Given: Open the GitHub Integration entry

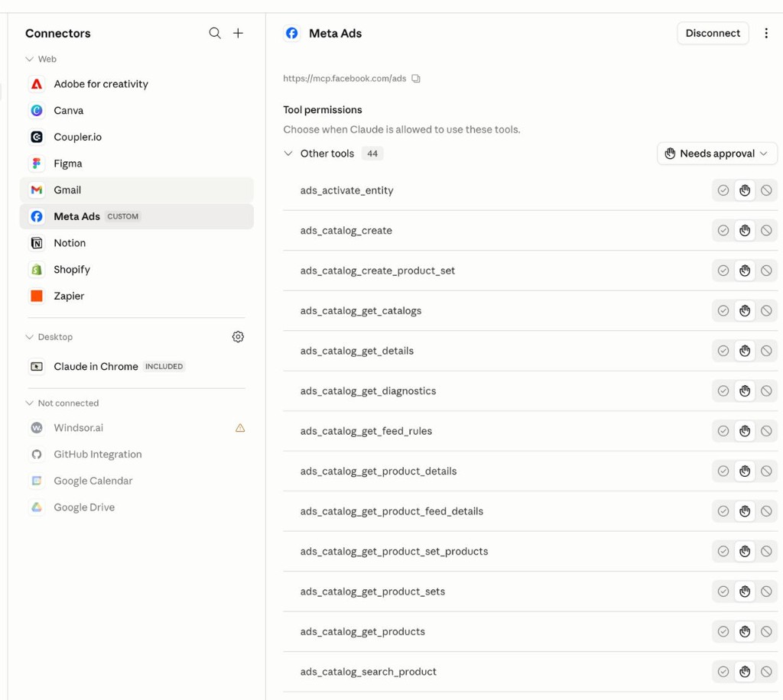Looking at the screenshot, I should pyautogui.click(x=136, y=454).
